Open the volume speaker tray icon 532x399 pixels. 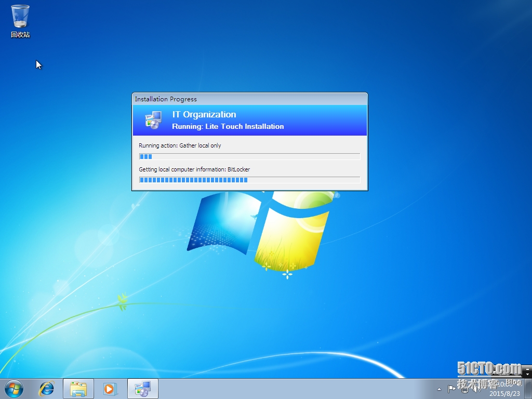pos(478,389)
